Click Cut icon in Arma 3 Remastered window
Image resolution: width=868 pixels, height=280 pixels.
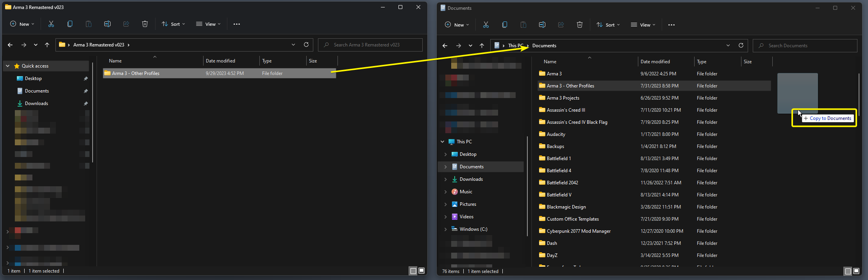(x=51, y=24)
